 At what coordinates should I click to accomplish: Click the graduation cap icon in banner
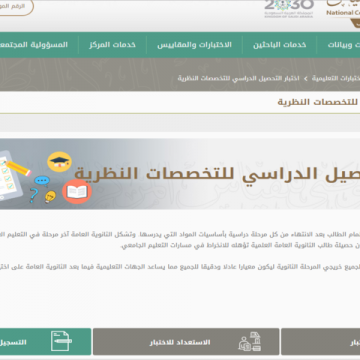click(x=59, y=162)
